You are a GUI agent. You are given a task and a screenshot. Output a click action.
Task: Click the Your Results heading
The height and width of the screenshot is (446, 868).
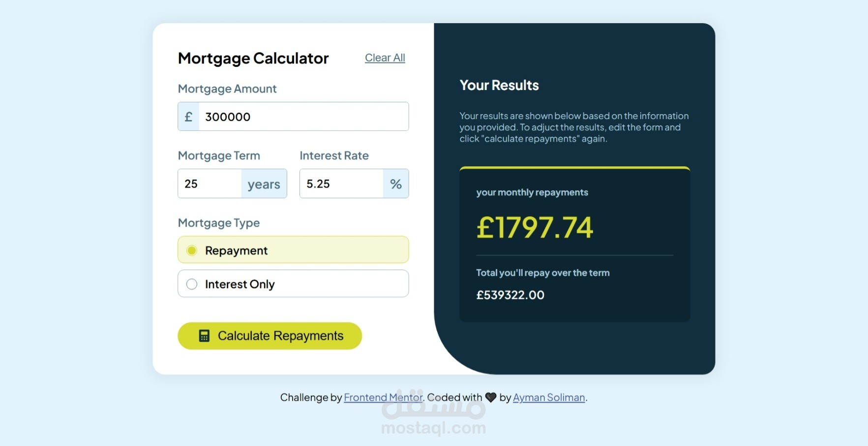pos(499,85)
